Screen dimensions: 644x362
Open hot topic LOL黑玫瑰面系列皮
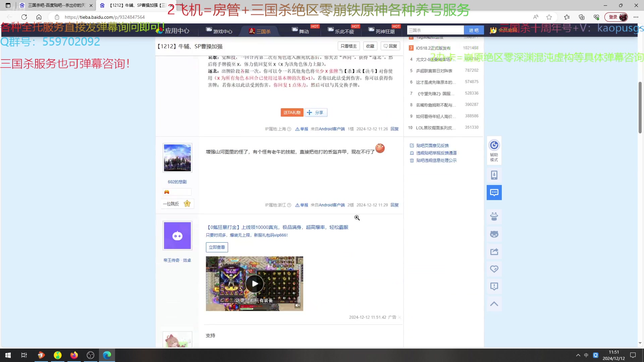tap(436, 128)
